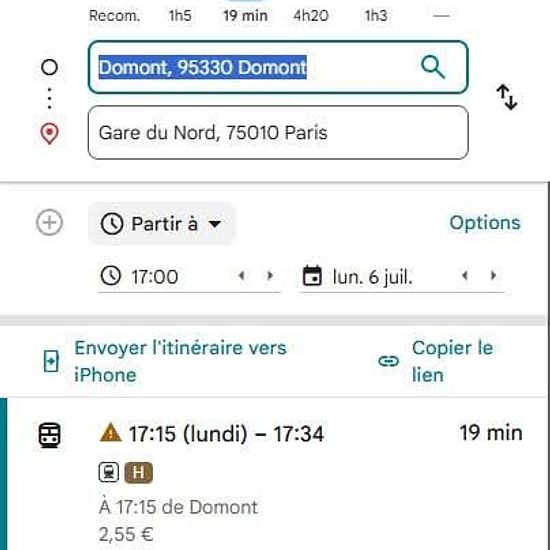Step time back with left arrow after 17:00

coord(241,276)
